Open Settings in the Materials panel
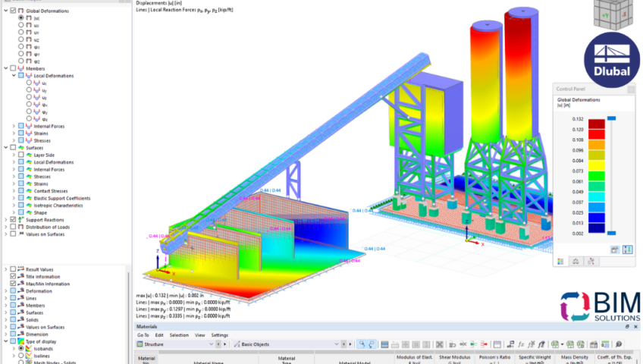The height and width of the screenshot is (364, 643). tap(219, 334)
